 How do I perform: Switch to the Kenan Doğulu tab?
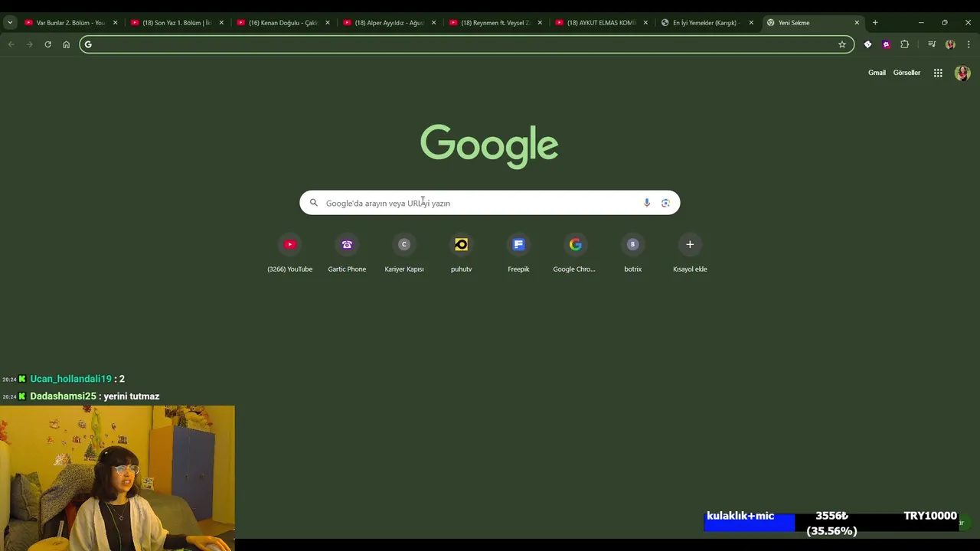click(x=283, y=23)
